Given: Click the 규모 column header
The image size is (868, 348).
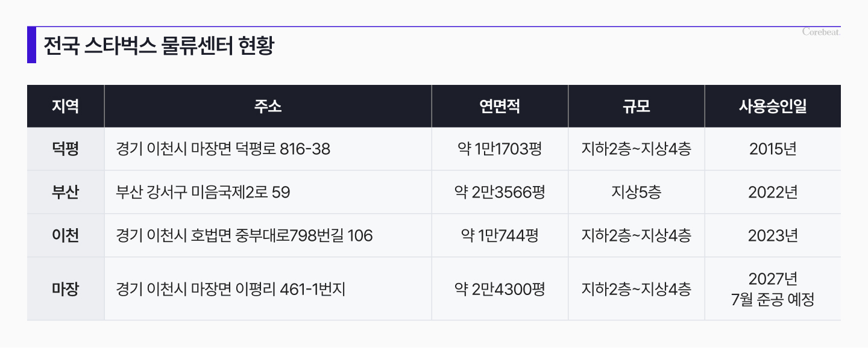Looking at the screenshot, I should 636,107.
